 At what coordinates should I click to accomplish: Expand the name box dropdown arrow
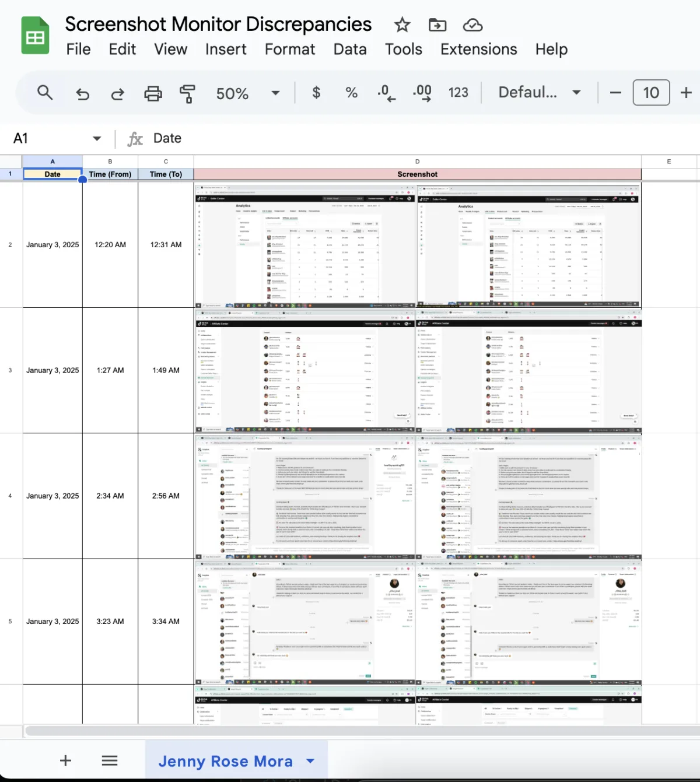(x=97, y=139)
